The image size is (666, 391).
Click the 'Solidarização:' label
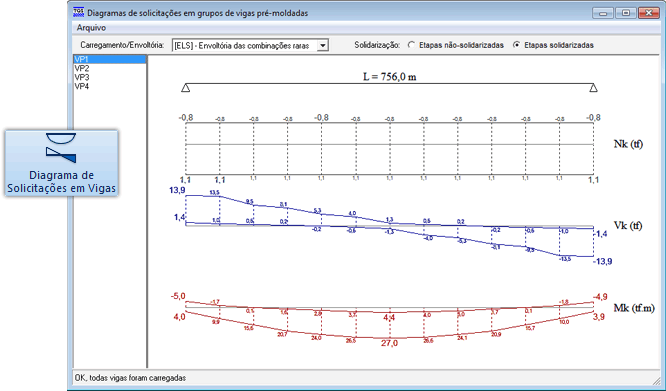click(377, 45)
